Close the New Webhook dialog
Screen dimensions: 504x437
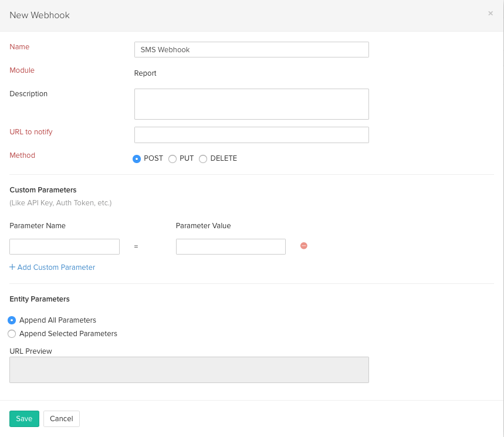coord(491,13)
